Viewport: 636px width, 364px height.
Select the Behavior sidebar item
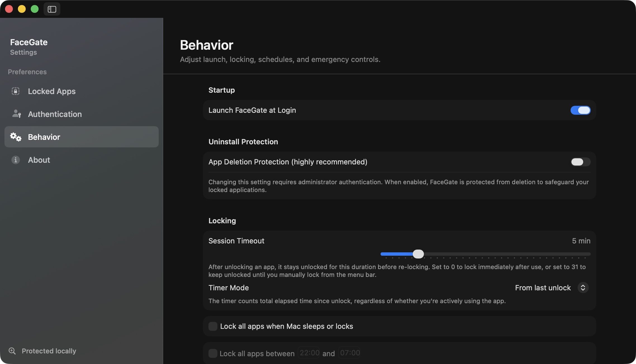[81, 137]
